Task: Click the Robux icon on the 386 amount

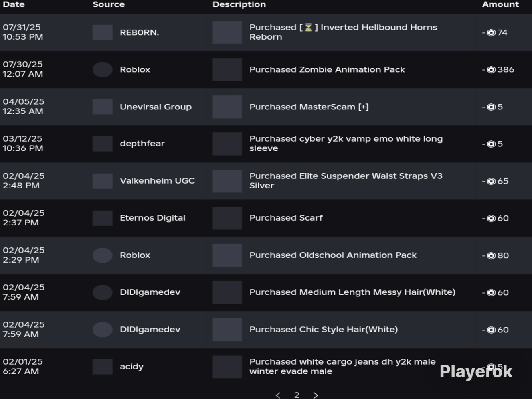Action: (491, 70)
